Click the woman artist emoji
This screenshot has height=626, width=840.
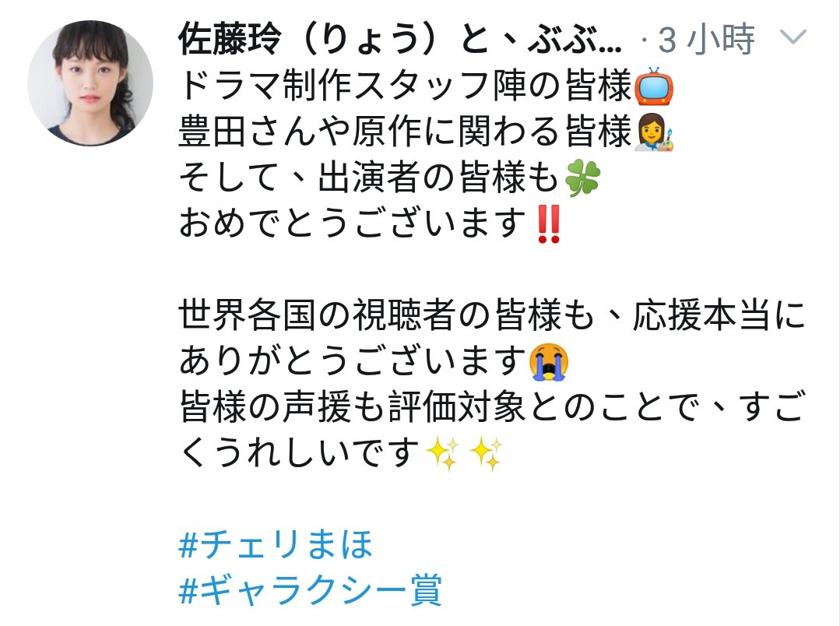(x=654, y=132)
